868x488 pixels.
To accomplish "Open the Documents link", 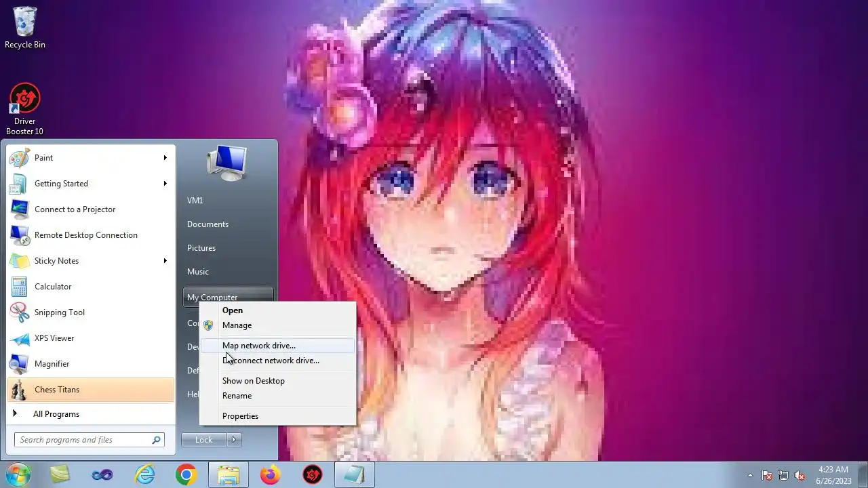I will click(x=208, y=224).
